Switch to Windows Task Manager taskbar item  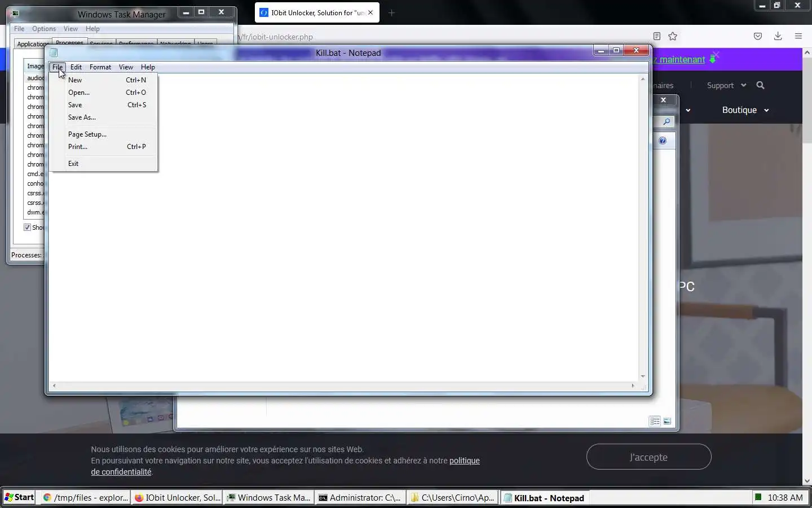[x=268, y=497]
